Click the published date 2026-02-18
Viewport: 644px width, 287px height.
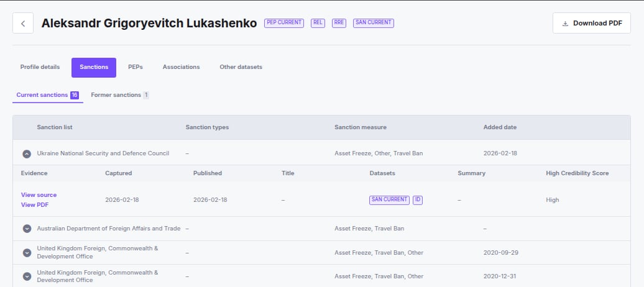210,200
